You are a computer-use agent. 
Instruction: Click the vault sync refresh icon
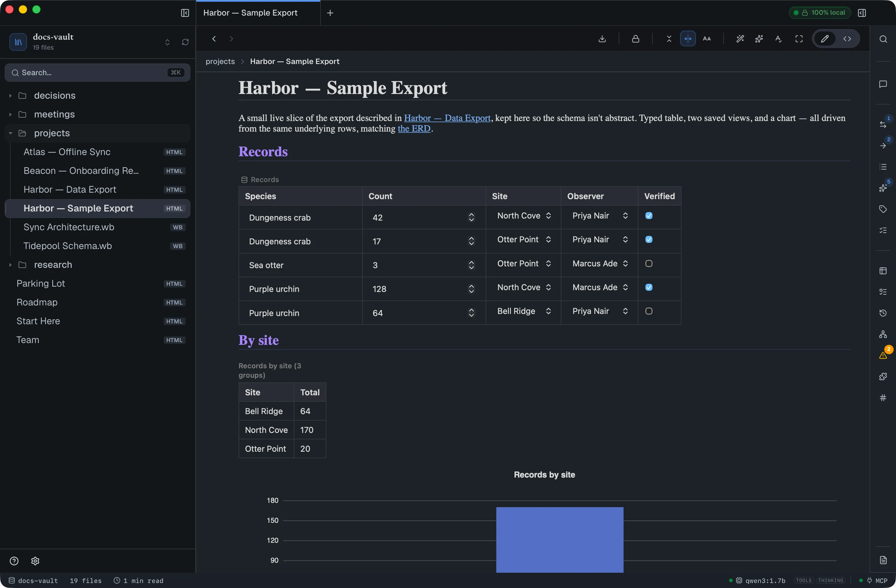[185, 42]
